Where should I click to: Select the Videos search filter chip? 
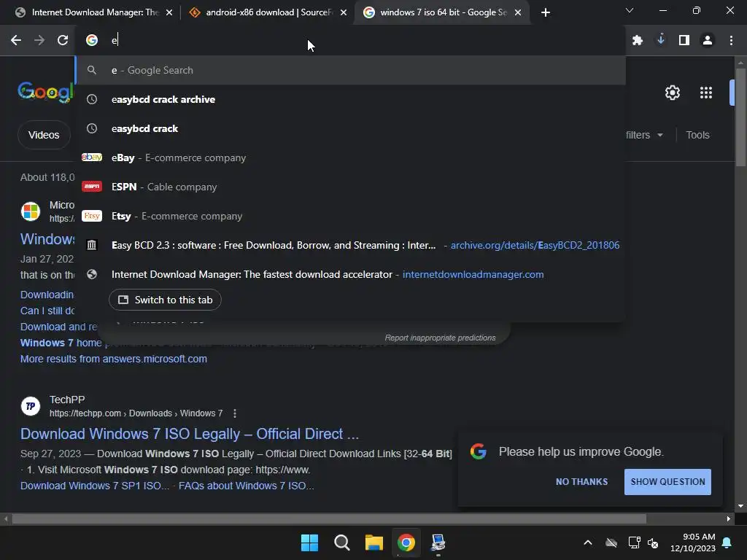point(44,135)
